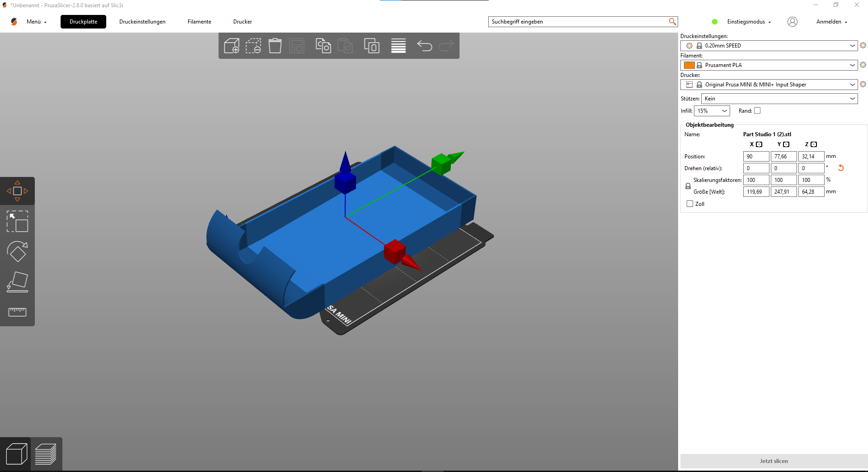
Task: Select the Druckplatte tab
Action: click(x=83, y=22)
